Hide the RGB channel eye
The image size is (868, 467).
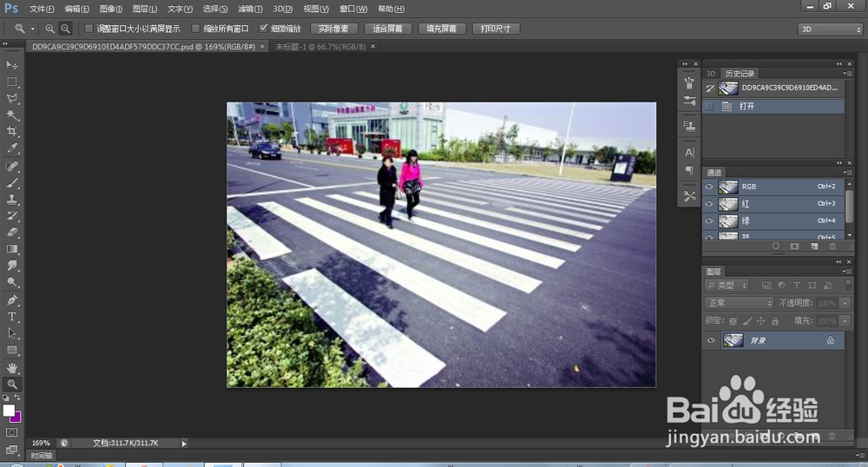click(x=709, y=187)
